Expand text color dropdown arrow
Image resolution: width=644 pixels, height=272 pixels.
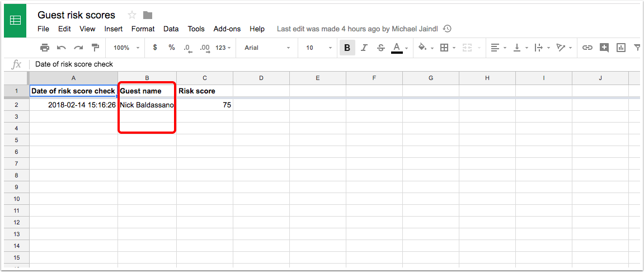[406, 48]
